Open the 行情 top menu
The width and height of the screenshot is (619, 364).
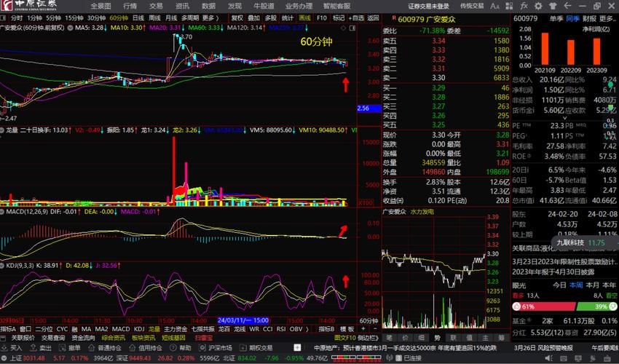130,6
